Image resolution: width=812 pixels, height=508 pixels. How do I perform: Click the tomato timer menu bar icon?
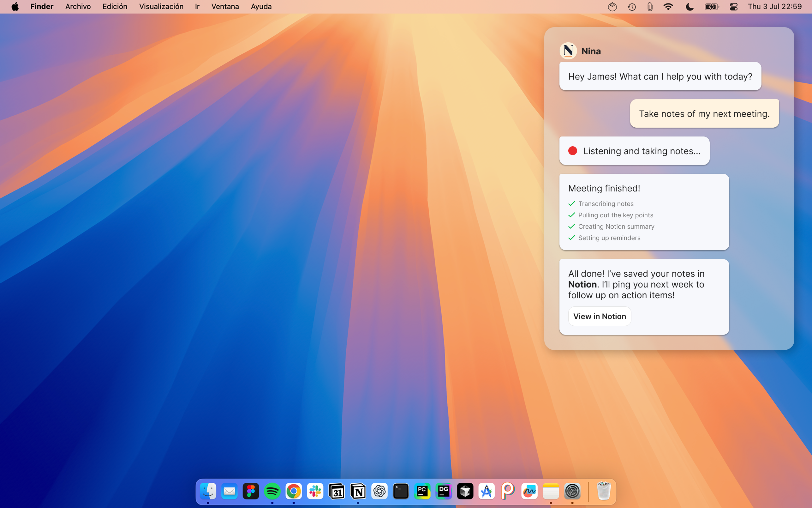pyautogui.click(x=612, y=7)
